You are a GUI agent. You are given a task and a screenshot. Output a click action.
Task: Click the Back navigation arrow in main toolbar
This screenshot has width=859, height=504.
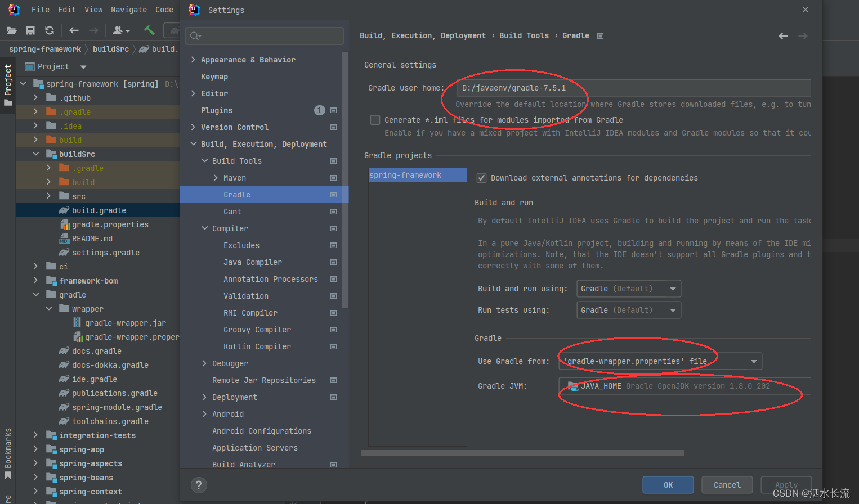pyautogui.click(x=74, y=30)
